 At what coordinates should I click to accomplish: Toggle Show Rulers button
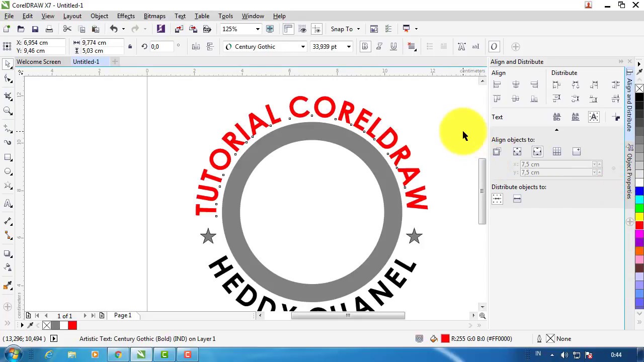pos(288,29)
